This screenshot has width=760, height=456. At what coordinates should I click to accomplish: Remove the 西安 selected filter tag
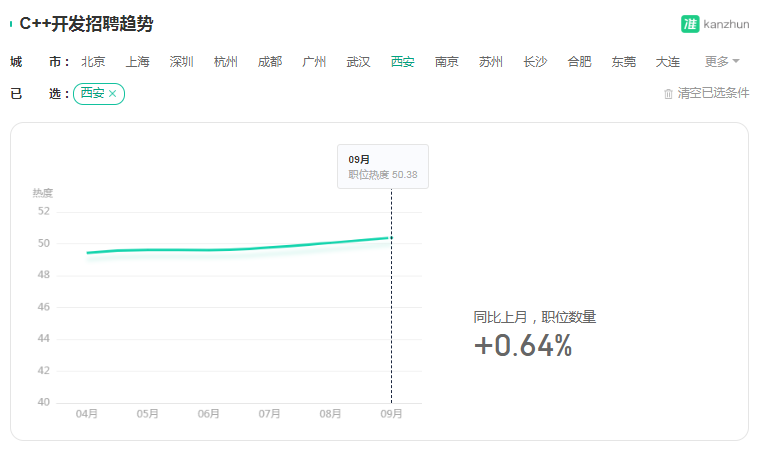pos(112,94)
